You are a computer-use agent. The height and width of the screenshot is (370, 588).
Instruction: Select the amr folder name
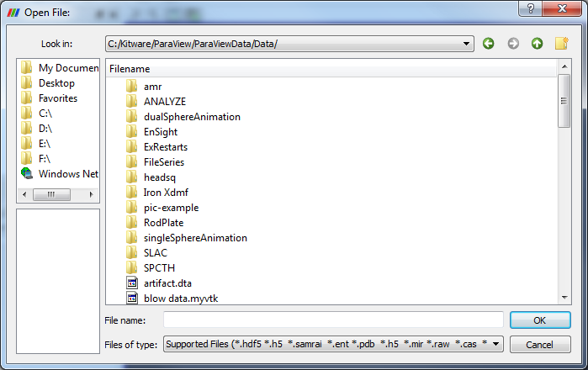tap(152, 87)
